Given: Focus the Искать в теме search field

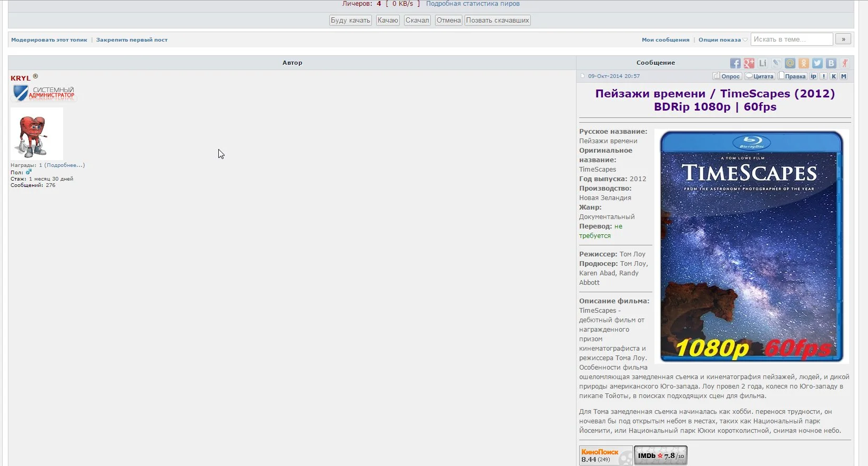Looking at the screenshot, I should click(792, 39).
